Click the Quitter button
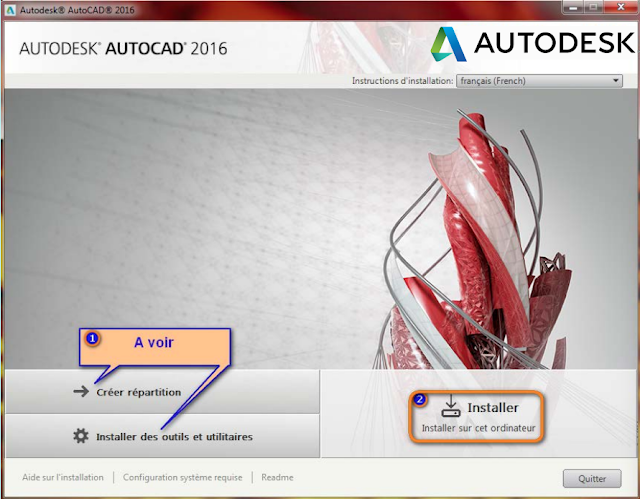This screenshot has height=499, width=640. 592,478
